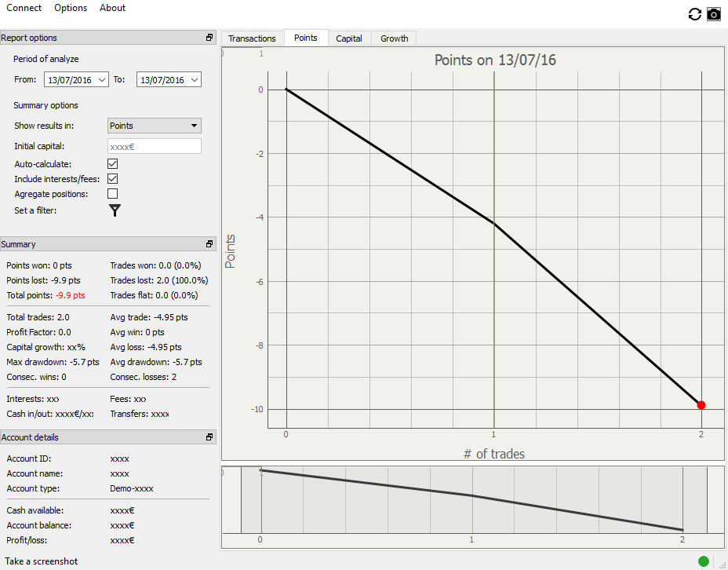Click the red end point on chart
Viewport: 728px width, 570px height.
coord(701,405)
